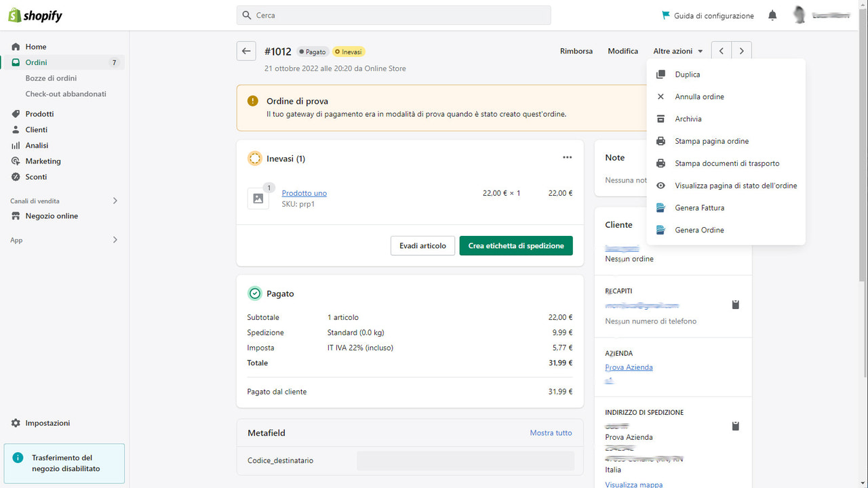Open the Prova Azienda company link

click(x=629, y=367)
